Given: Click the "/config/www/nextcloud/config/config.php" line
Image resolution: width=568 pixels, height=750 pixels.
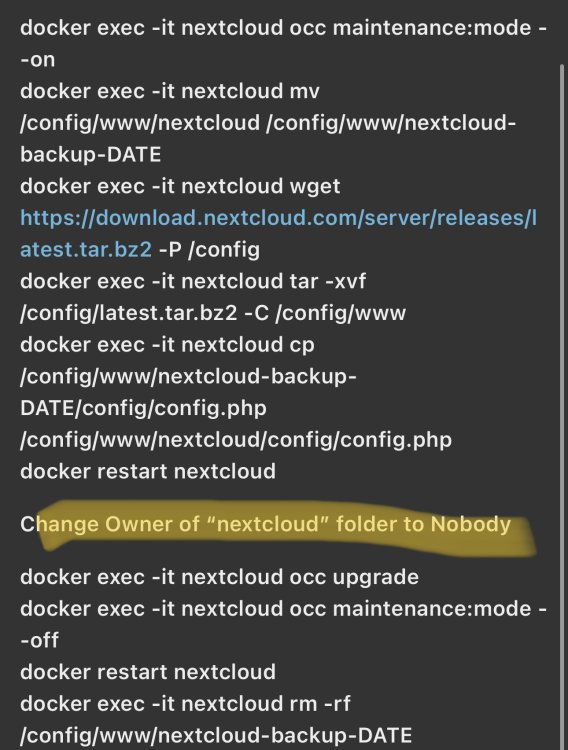Looking at the screenshot, I should tap(236, 440).
